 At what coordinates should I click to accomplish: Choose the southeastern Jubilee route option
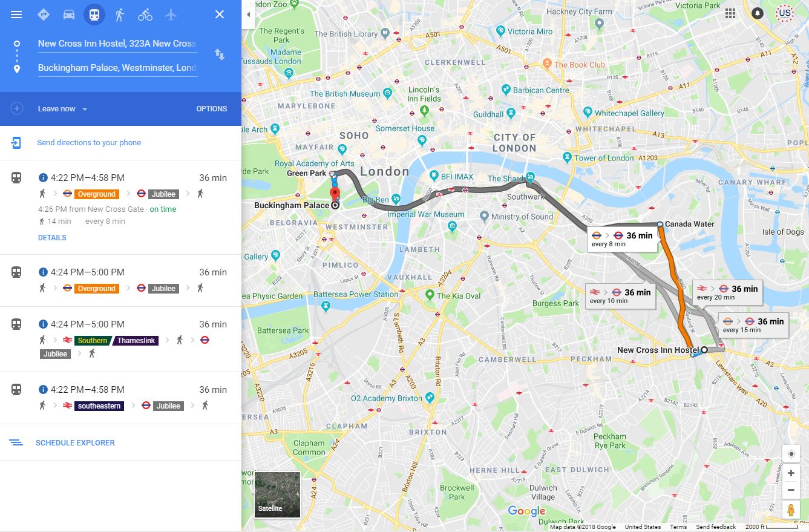[x=120, y=398]
